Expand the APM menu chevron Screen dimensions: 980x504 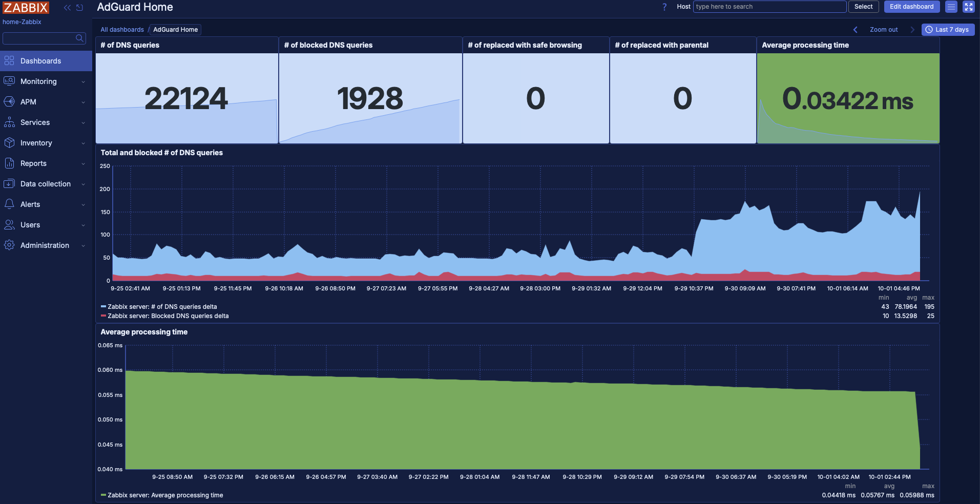(x=83, y=102)
